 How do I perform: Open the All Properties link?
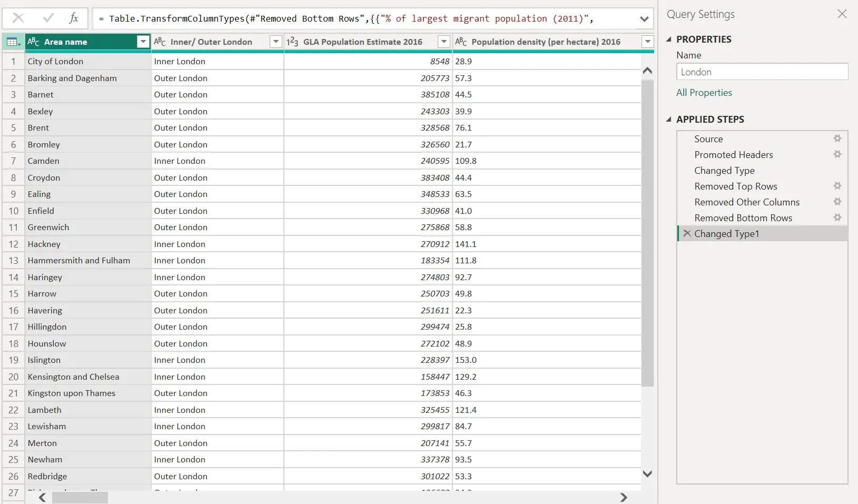(x=704, y=93)
